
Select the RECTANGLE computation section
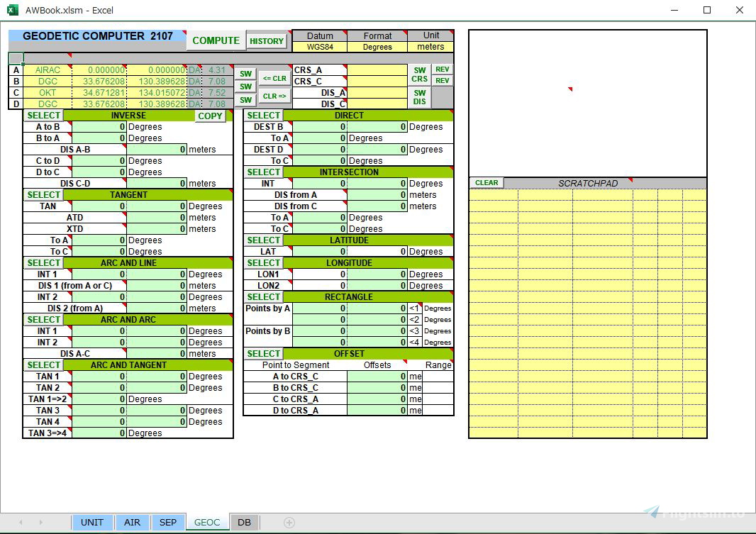[263, 296]
